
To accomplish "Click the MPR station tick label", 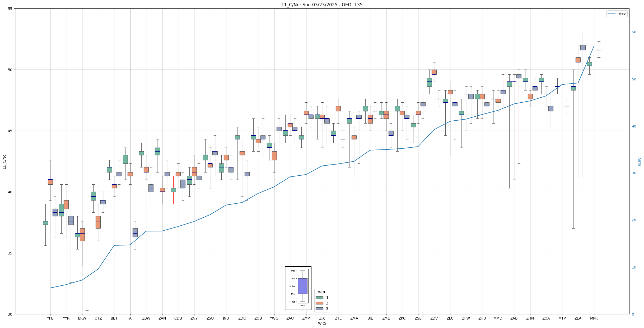I will tap(594, 318).
